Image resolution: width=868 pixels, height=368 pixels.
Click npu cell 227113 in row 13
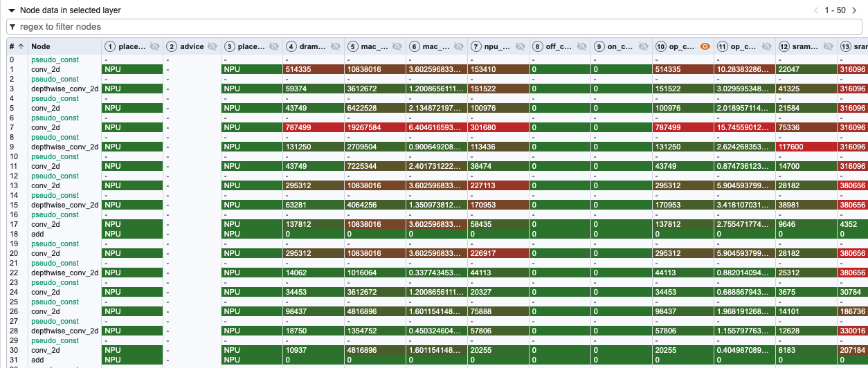[498, 185]
